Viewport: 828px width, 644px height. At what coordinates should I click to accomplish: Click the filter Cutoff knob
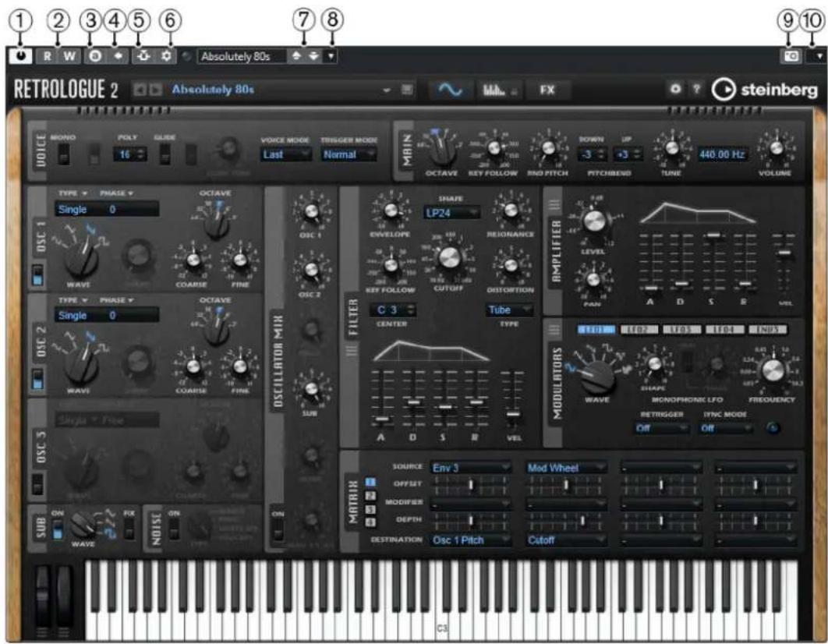tap(449, 257)
